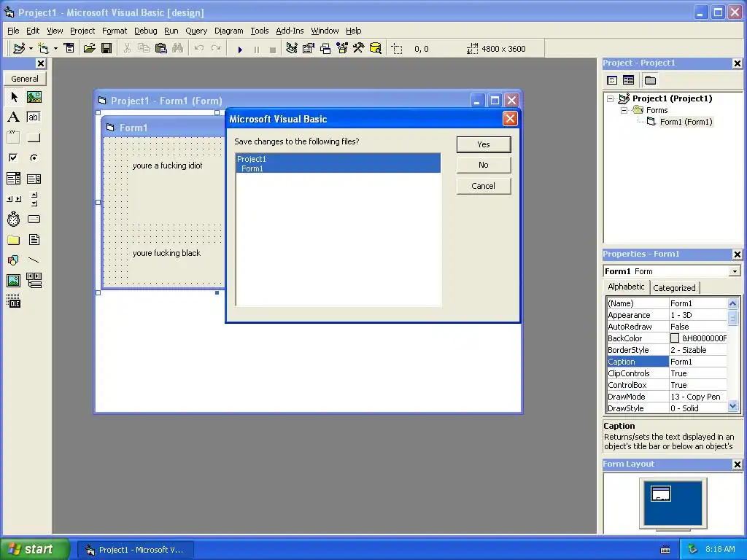Select the Line tool
The image size is (747, 560).
point(34,260)
